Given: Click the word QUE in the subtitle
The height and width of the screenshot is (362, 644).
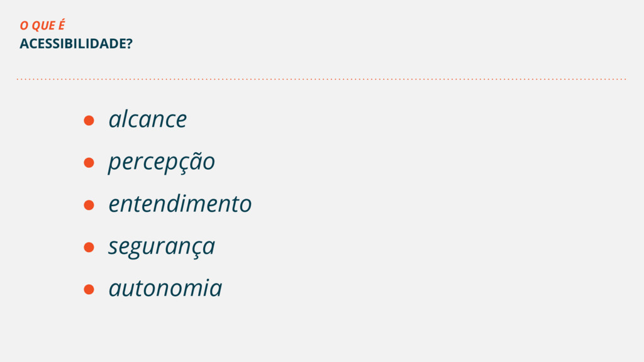Looking at the screenshot, I should tap(43, 26).
